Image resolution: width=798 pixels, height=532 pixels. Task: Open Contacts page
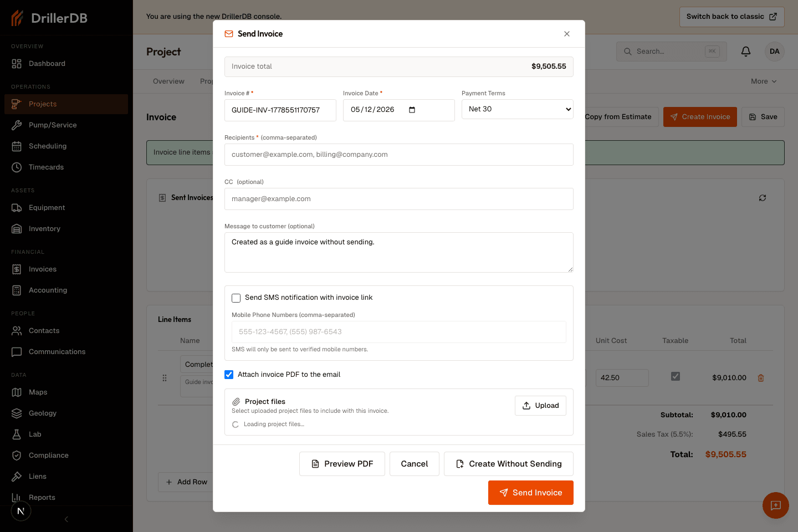click(66, 331)
